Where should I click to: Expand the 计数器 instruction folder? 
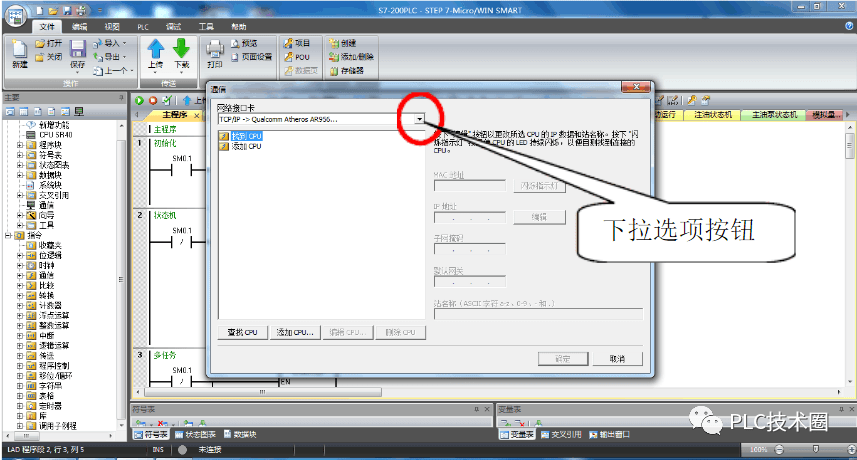pos(20,305)
